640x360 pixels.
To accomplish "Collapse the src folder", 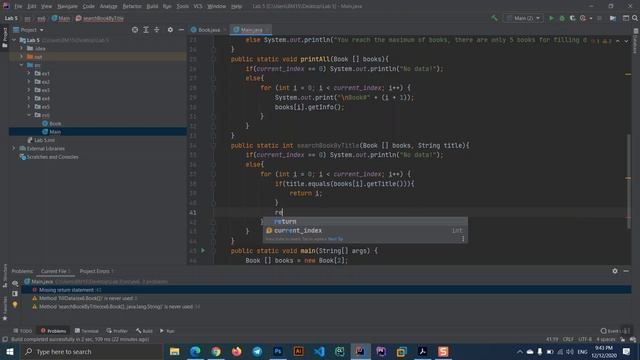I will point(22,65).
